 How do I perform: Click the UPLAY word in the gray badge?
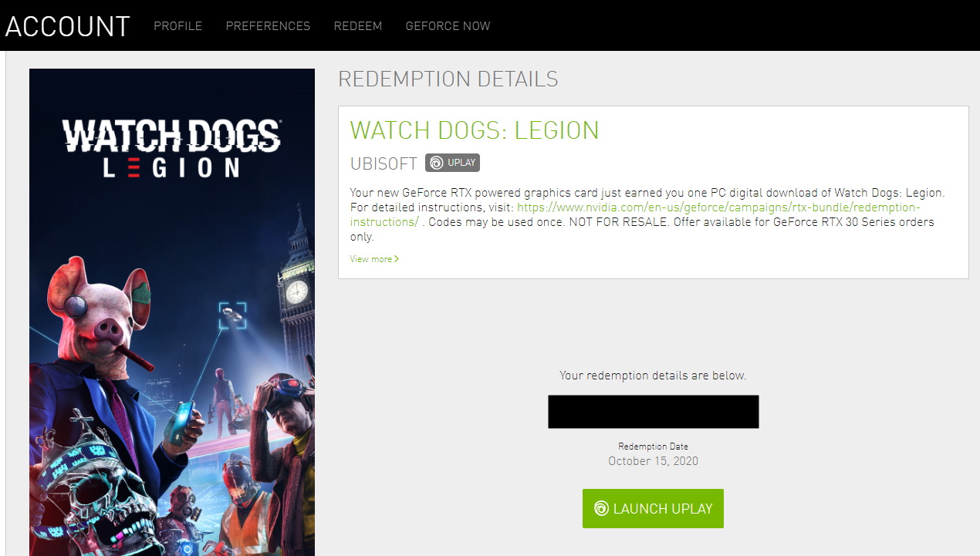[x=462, y=163]
